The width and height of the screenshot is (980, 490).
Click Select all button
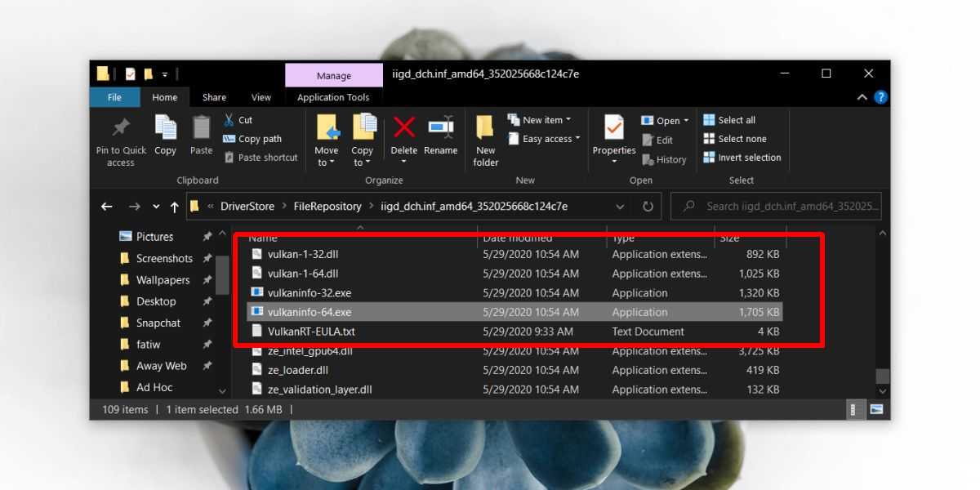pyautogui.click(x=729, y=120)
